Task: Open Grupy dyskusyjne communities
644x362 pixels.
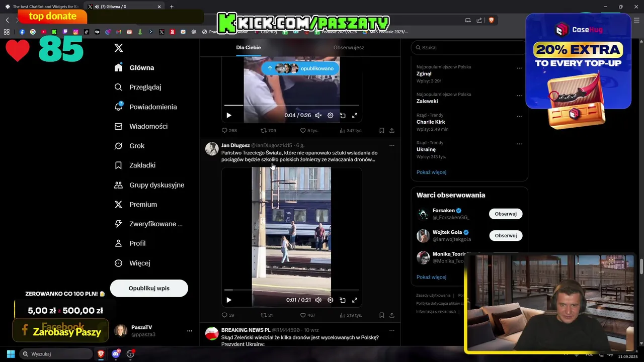Action: tap(149, 185)
